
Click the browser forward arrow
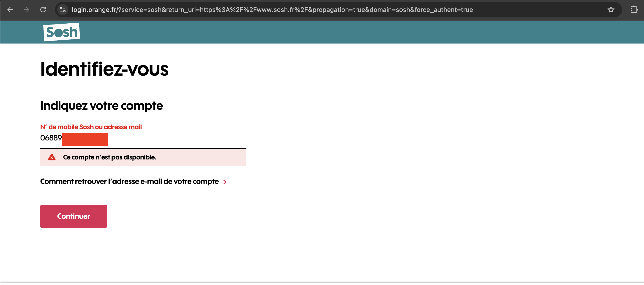click(27, 10)
